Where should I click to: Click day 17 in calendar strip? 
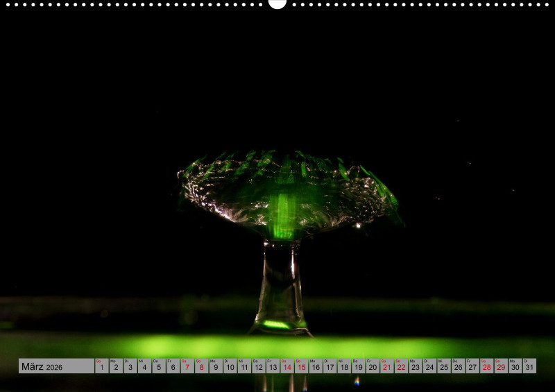[x=330, y=366]
